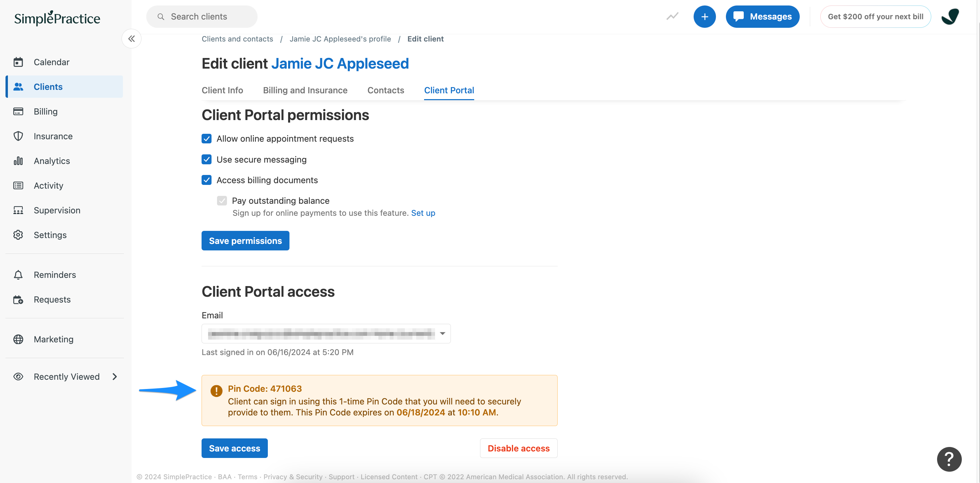Open the Email dropdown arrow

(443, 333)
